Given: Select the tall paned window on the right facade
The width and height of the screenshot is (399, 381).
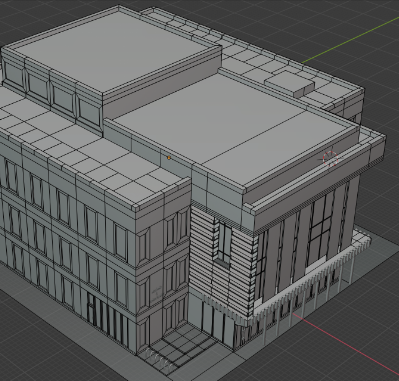Looking at the screenshot, I should pos(320,230).
